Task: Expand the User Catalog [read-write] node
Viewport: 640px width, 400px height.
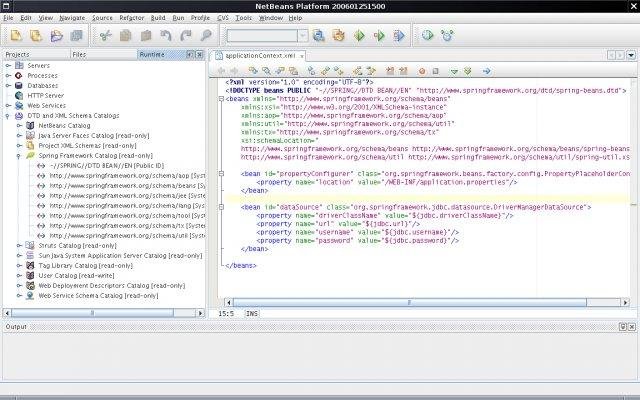Action: tap(19, 276)
